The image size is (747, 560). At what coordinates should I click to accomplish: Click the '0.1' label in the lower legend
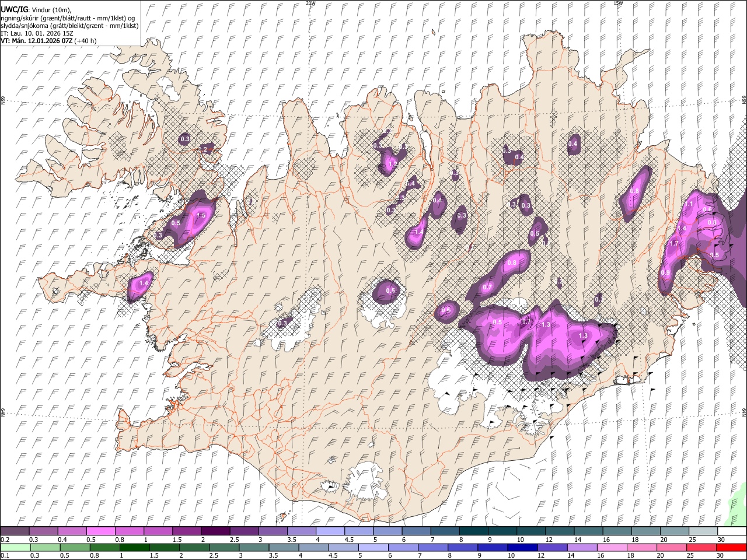5,555
